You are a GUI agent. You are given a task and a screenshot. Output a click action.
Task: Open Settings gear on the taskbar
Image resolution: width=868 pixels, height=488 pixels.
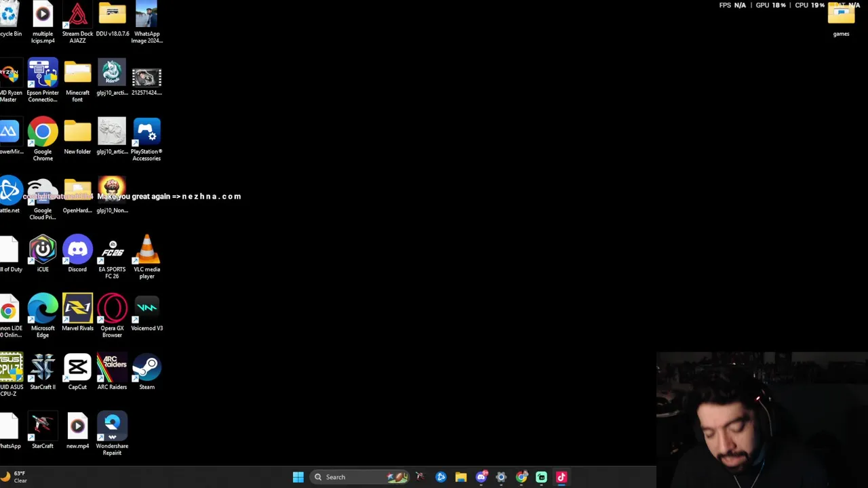coord(501,477)
